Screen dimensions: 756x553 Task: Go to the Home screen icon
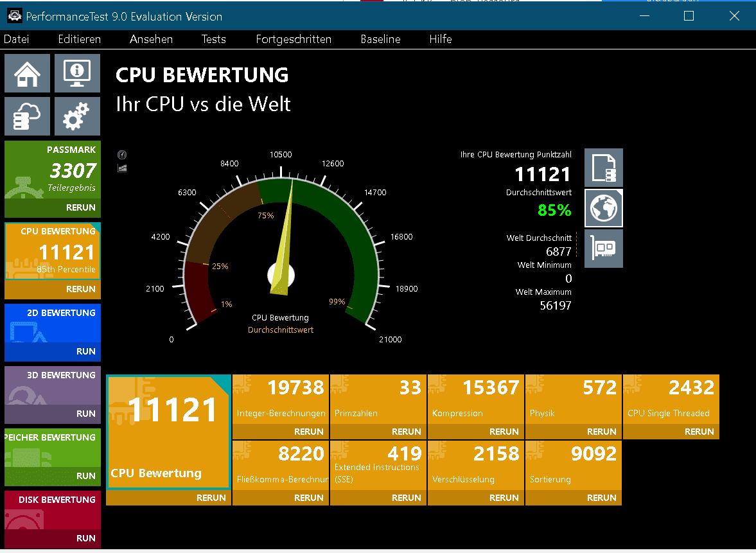pos(27,73)
